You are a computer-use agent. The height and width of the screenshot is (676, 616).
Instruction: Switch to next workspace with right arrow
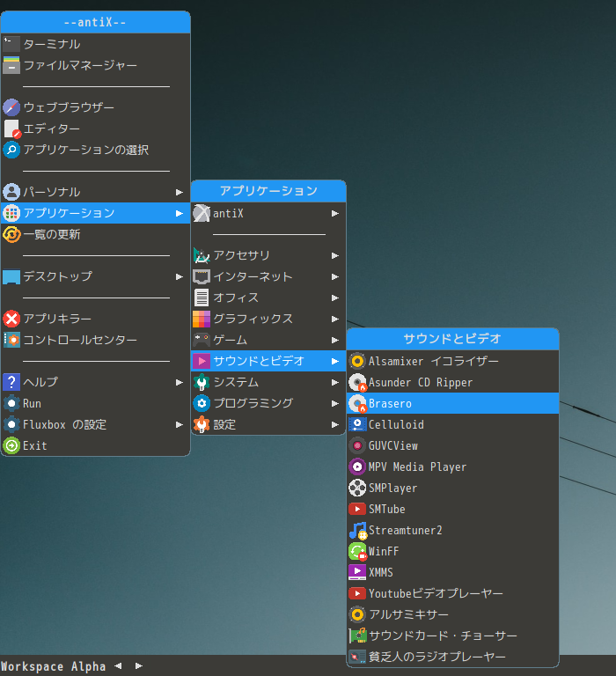pos(139,666)
